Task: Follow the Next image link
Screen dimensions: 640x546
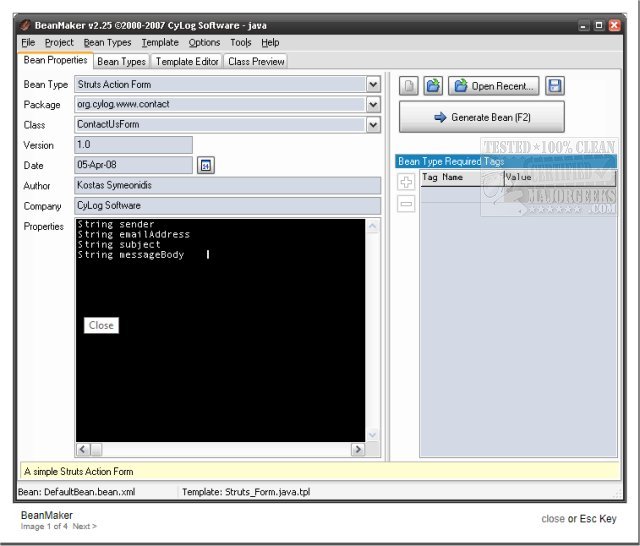Action: (x=84, y=526)
